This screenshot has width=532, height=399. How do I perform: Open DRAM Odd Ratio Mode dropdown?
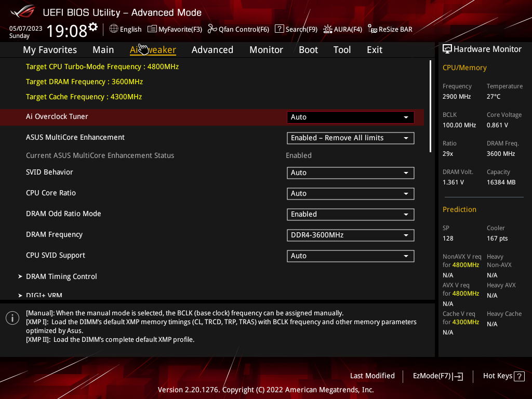click(351, 215)
